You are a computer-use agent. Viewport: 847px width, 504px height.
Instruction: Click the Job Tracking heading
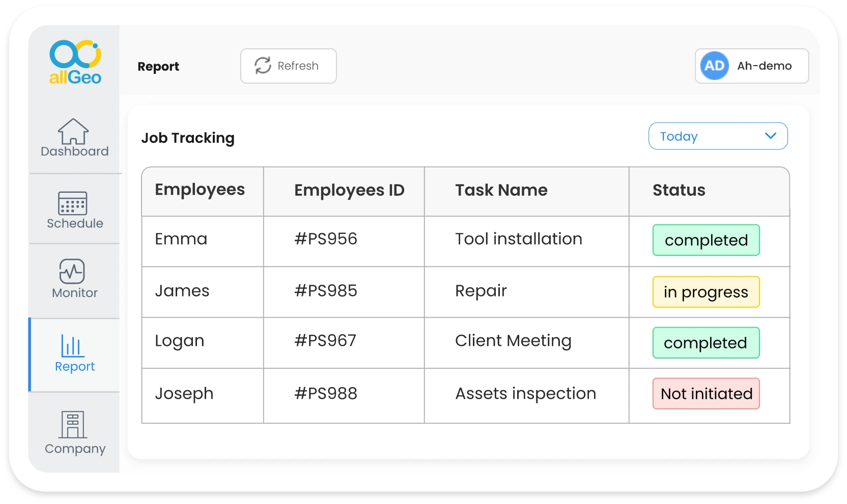pos(188,138)
